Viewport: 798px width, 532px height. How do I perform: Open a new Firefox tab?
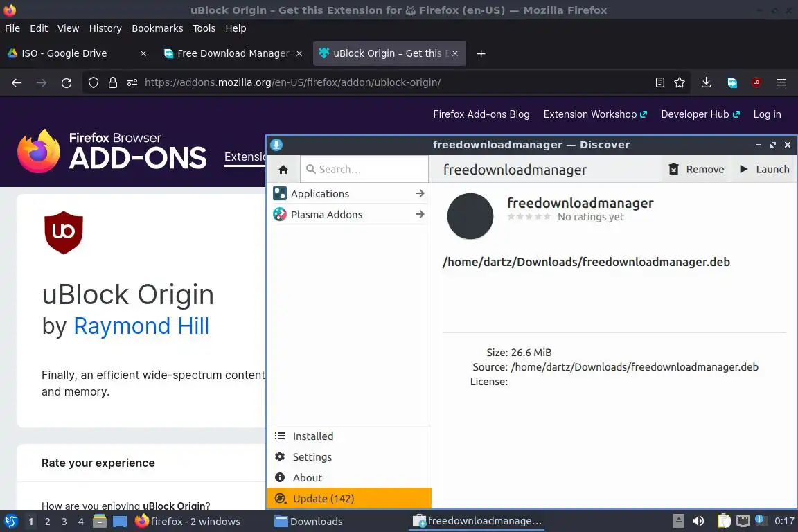(481, 53)
